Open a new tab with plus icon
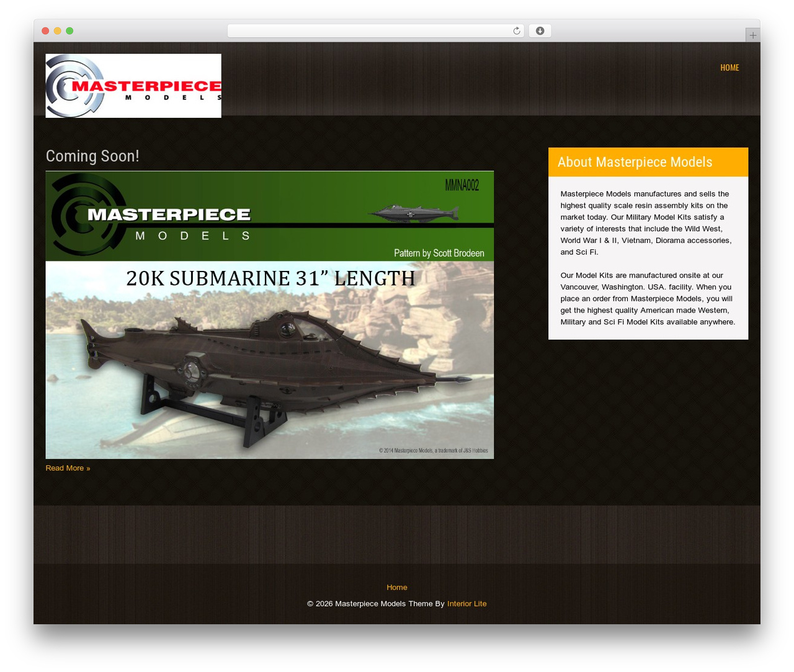Screen dimensions: 794x672 click(x=752, y=35)
